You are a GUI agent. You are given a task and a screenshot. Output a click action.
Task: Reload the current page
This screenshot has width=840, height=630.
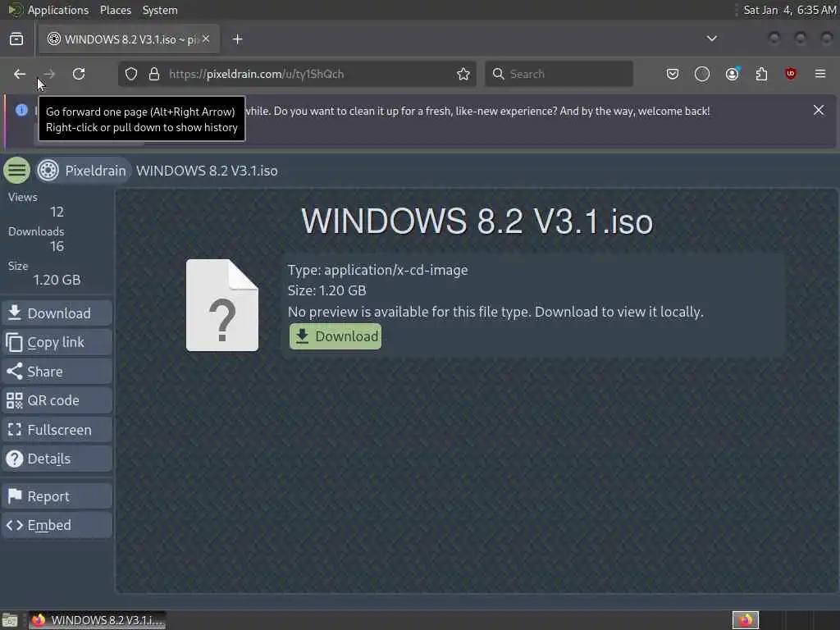79,74
